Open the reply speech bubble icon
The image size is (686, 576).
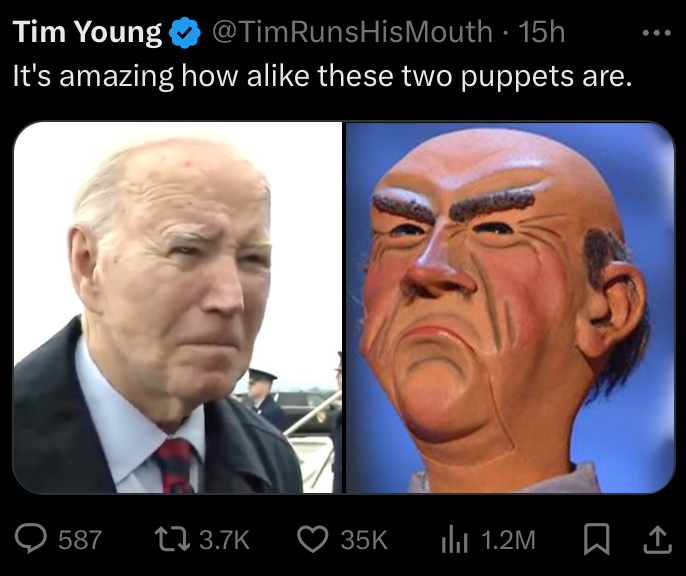(31, 539)
